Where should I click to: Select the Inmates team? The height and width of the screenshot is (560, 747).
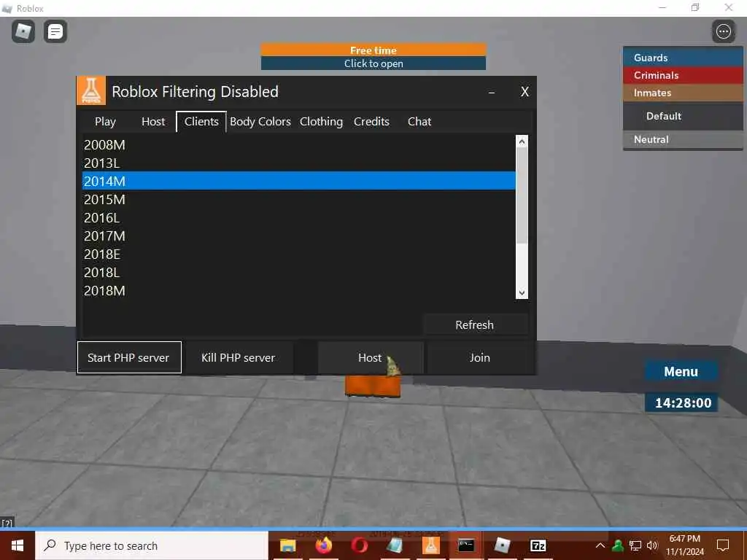pyautogui.click(x=683, y=93)
